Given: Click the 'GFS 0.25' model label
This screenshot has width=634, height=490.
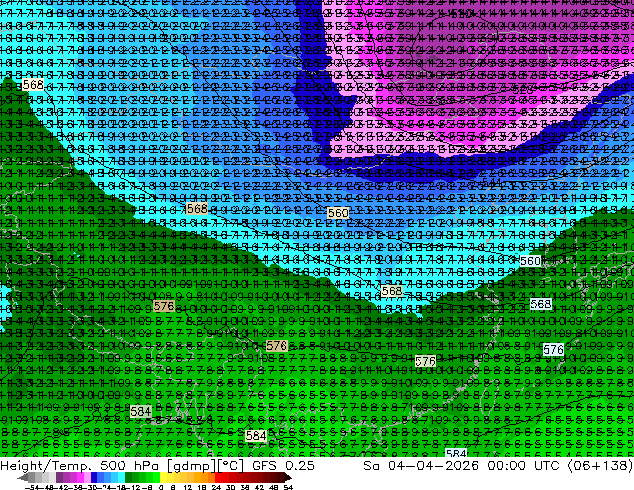Looking at the screenshot, I should tap(283, 465).
